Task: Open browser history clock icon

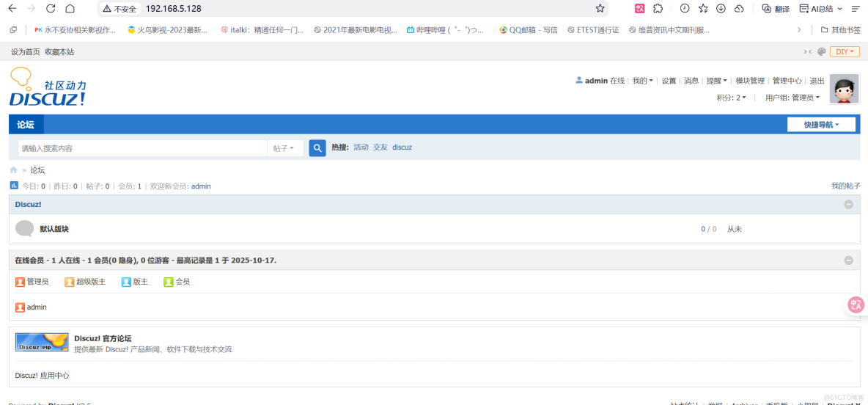Action: (x=685, y=8)
